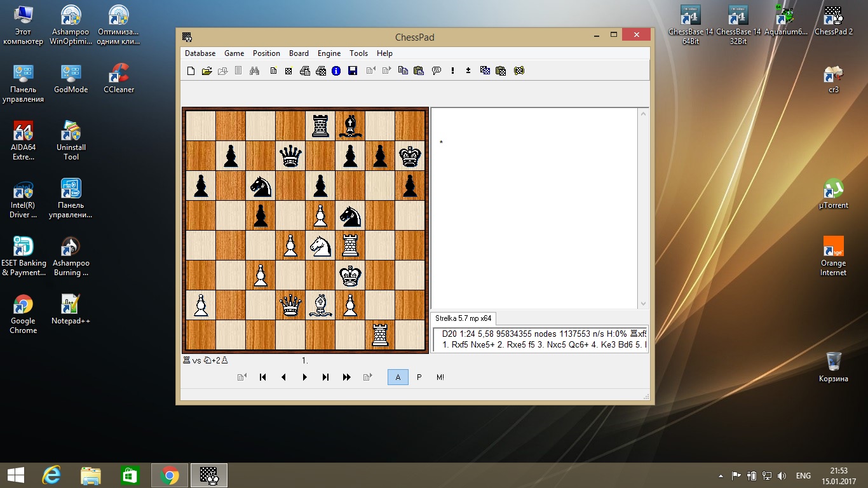Open the Position menu

coord(266,53)
